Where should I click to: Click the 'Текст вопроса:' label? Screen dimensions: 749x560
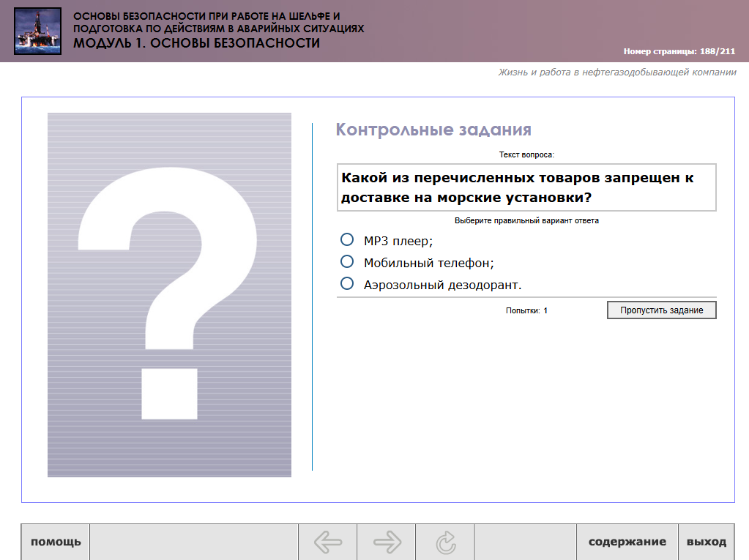point(526,154)
